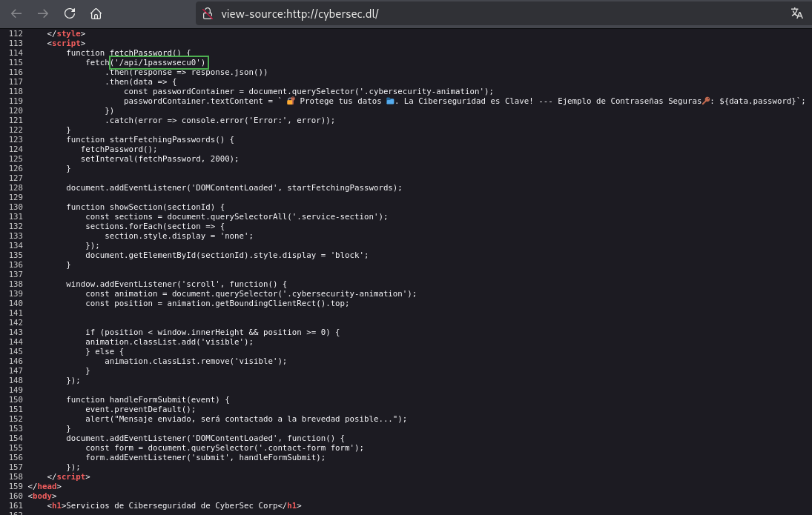Click line number 130 in the gutter
The height and width of the screenshot is (515, 812).
pyautogui.click(x=16, y=207)
